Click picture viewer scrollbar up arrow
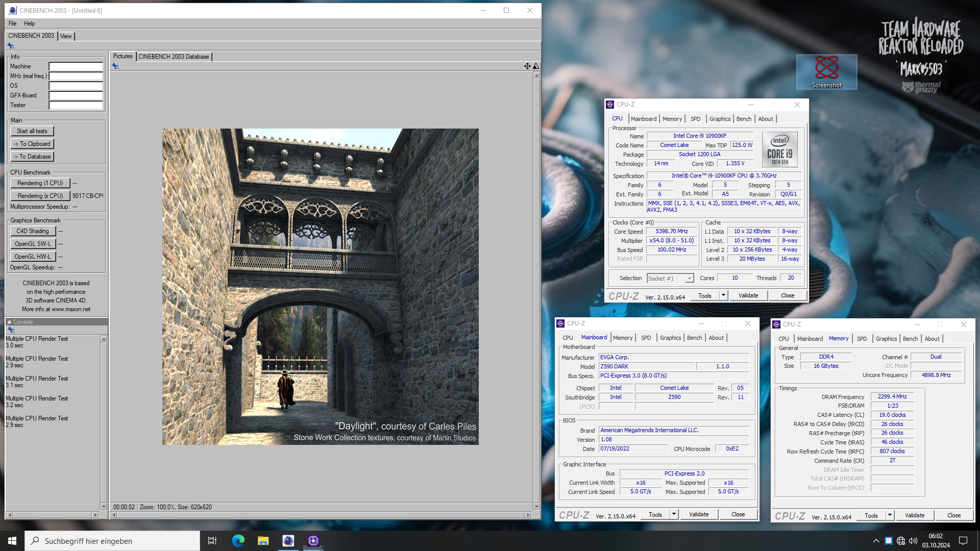Screen dimensions: 980x551 pos(536,76)
